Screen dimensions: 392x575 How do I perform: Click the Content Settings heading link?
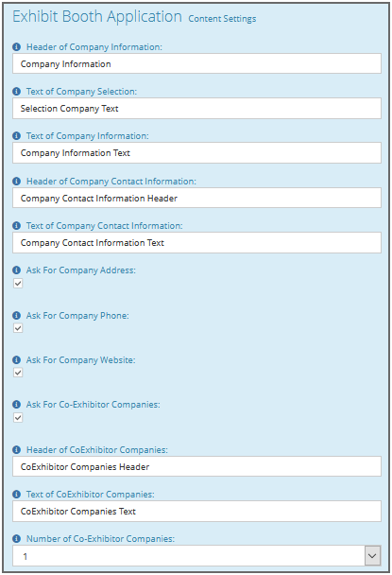pyautogui.click(x=222, y=19)
